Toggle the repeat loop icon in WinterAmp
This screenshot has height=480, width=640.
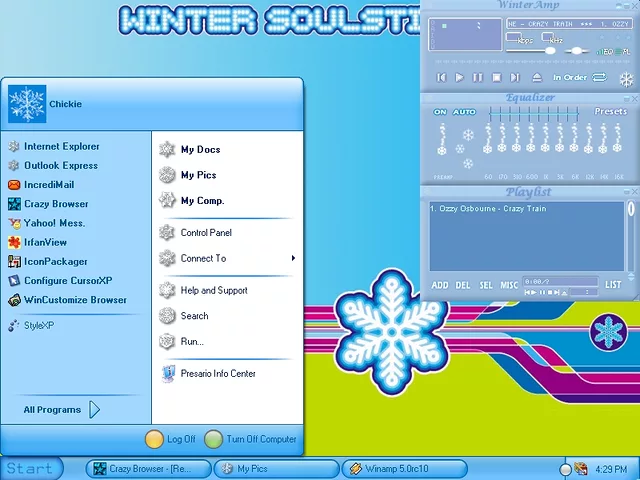coord(600,77)
